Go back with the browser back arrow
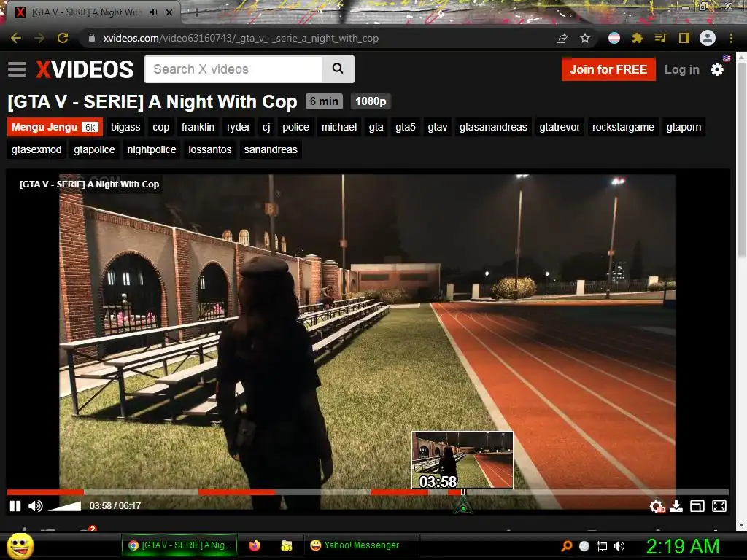747x560 pixels. coord(16,38)
